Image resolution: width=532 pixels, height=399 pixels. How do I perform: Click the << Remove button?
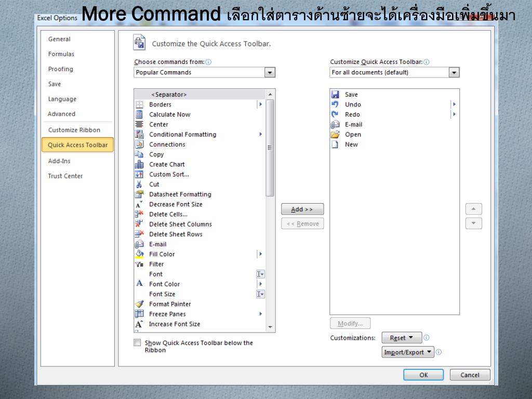[x=302, y=224]
